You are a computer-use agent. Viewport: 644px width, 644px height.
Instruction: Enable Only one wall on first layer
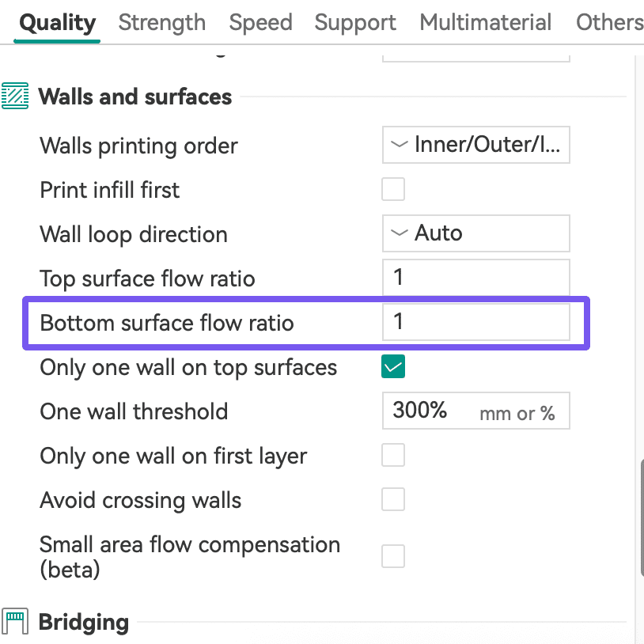(393, 456)
